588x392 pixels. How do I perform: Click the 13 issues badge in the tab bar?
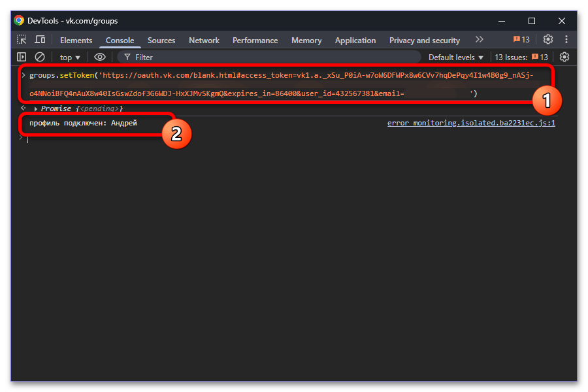[x=521, y=40]
